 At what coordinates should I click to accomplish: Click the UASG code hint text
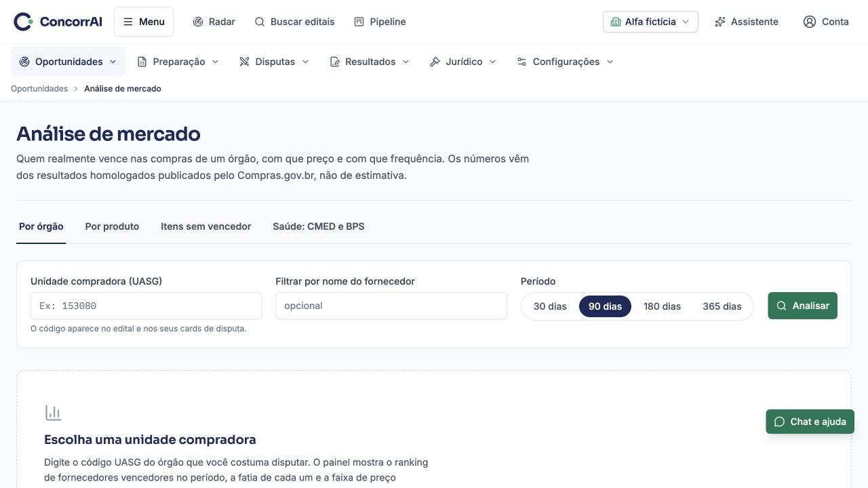pos(138,329)
